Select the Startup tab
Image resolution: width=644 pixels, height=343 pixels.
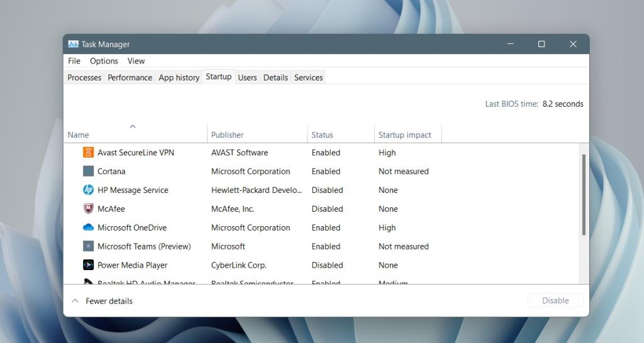[218, 77]
